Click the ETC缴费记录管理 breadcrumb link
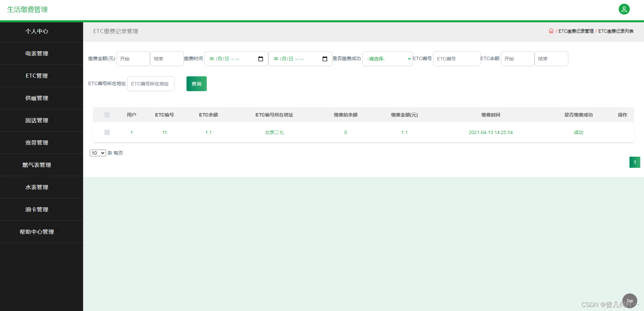This screenshot has height=311, width=644. click(x=576, y=31)
